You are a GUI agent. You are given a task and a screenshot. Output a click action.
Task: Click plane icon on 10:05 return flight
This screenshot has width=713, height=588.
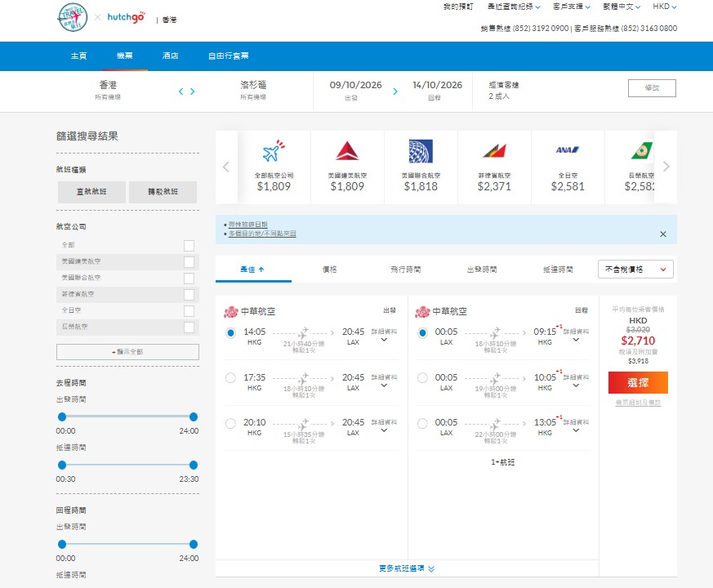pos(495,378)
